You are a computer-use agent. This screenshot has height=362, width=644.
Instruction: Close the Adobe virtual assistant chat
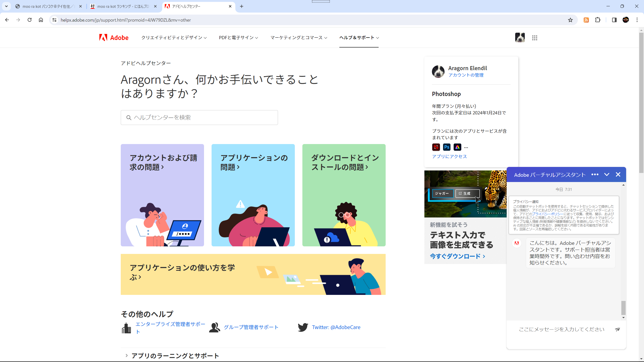click(618, 174)
